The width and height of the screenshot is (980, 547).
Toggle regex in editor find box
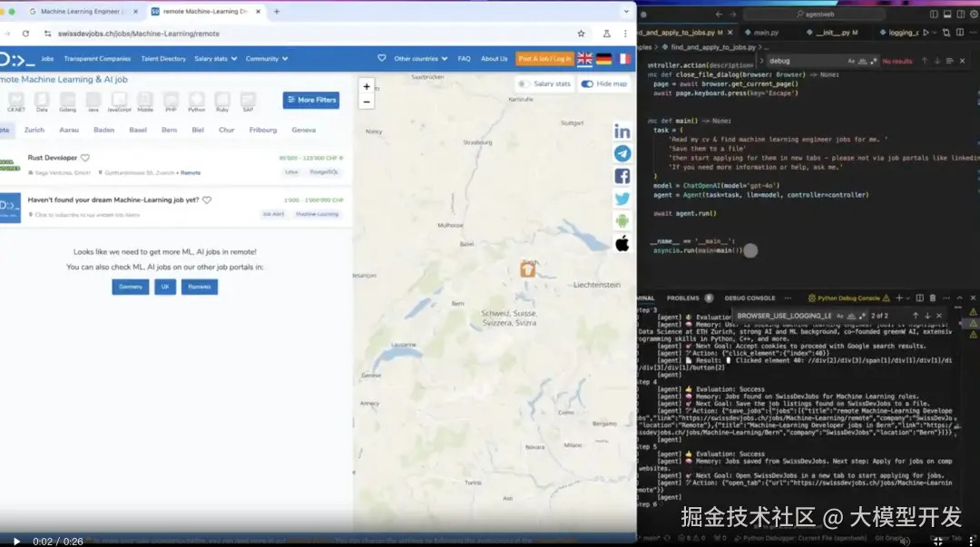pyautogui.click(x=873, y=62)
